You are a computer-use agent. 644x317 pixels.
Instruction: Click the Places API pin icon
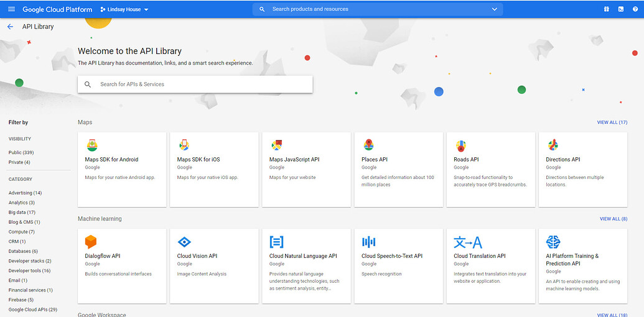click(x=368, y=145)
